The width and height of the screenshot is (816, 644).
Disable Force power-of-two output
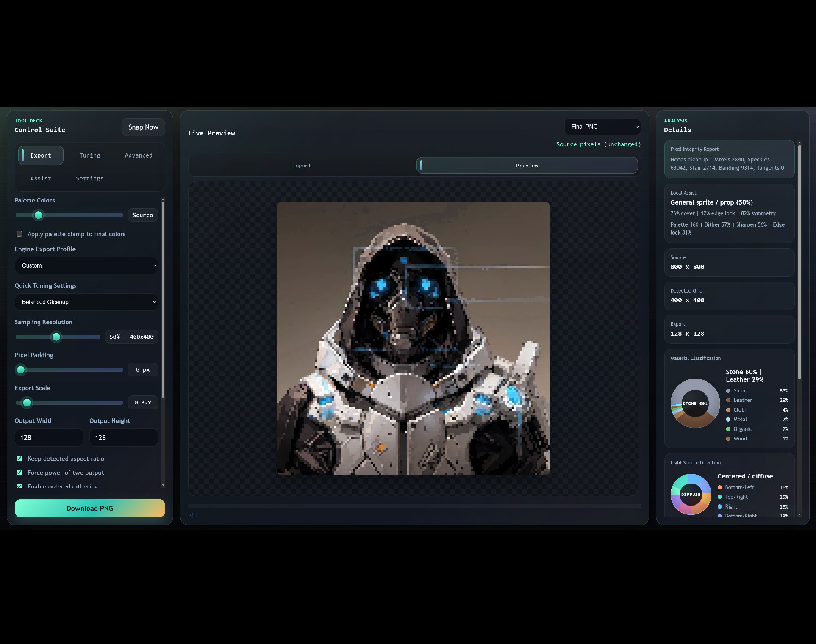19,473
